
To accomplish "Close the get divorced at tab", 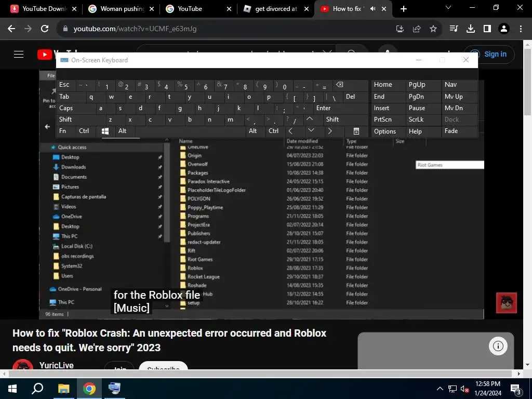I will pos(307,9).
